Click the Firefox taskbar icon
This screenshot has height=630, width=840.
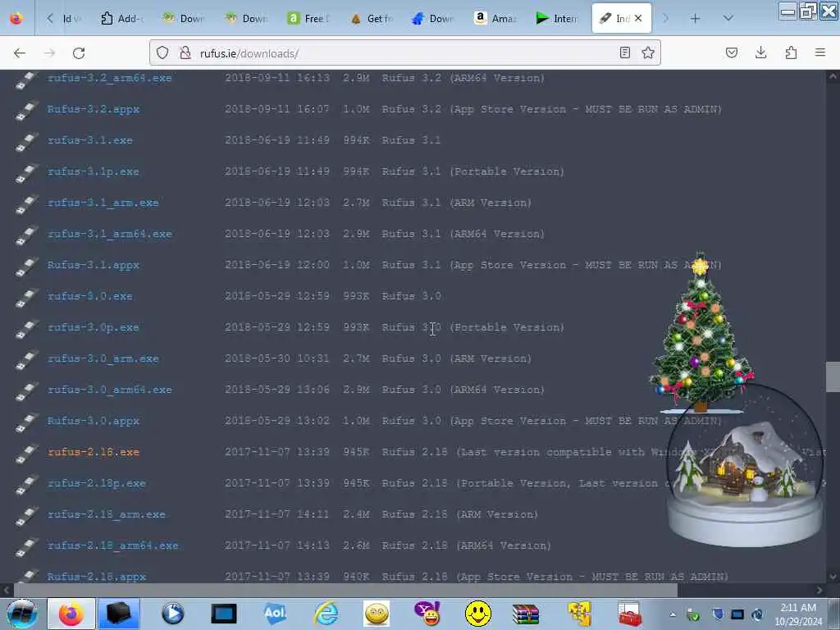coord(71,614)
